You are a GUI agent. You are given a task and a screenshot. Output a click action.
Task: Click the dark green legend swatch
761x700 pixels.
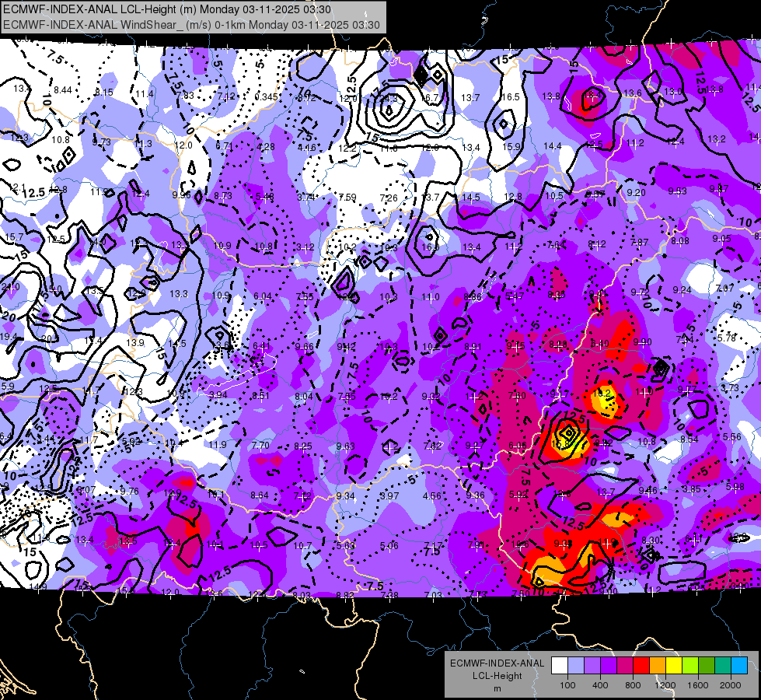(706, 666)
